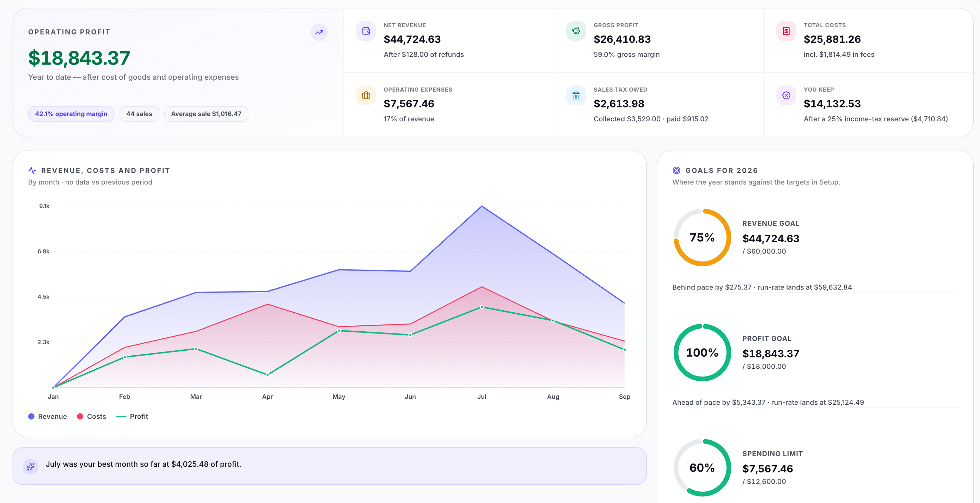Click the Gross Profit value $26,410.83

coord(622,39)
